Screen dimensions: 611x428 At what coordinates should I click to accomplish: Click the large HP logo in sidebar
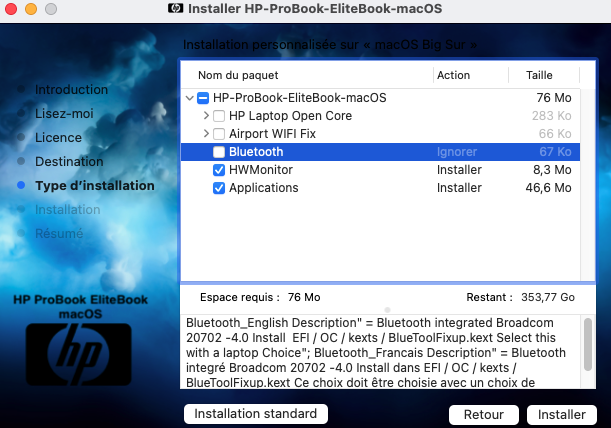[79, 354]
